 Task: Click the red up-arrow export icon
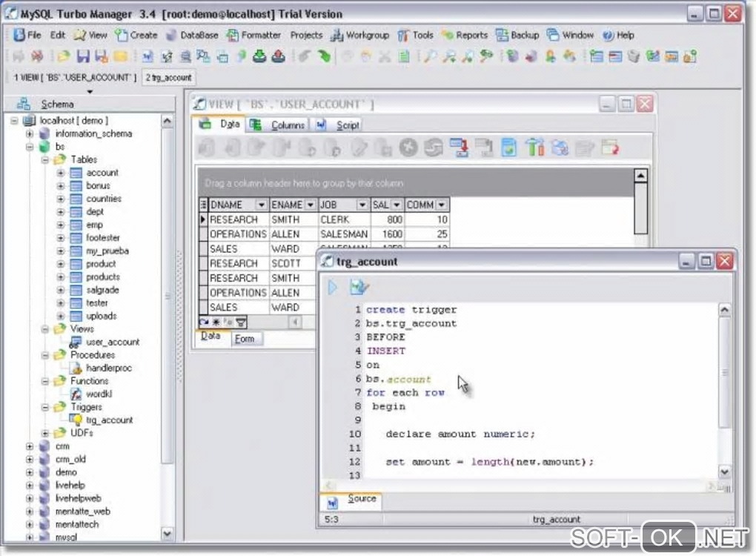(x=278, y=56)
